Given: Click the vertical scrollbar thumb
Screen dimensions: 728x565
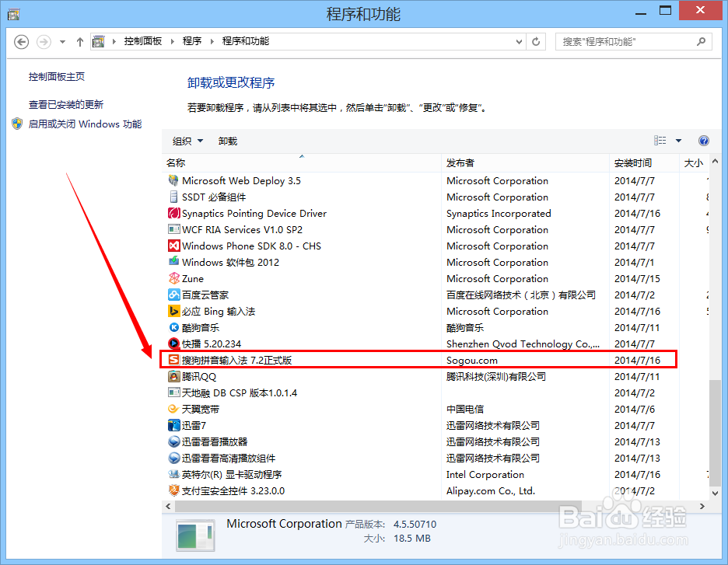Looking at the screenshot, I should click(715, 432).
